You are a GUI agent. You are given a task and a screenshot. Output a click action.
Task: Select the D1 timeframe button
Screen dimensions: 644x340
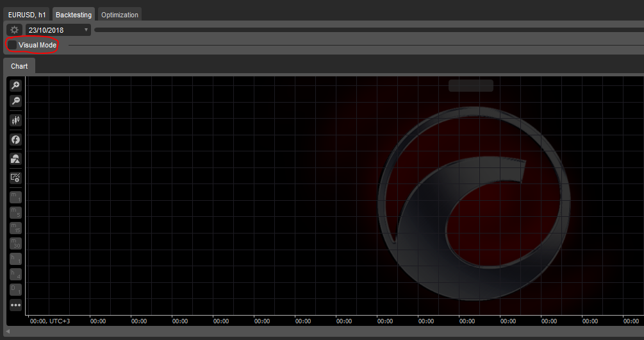click(x=15, y=289)
